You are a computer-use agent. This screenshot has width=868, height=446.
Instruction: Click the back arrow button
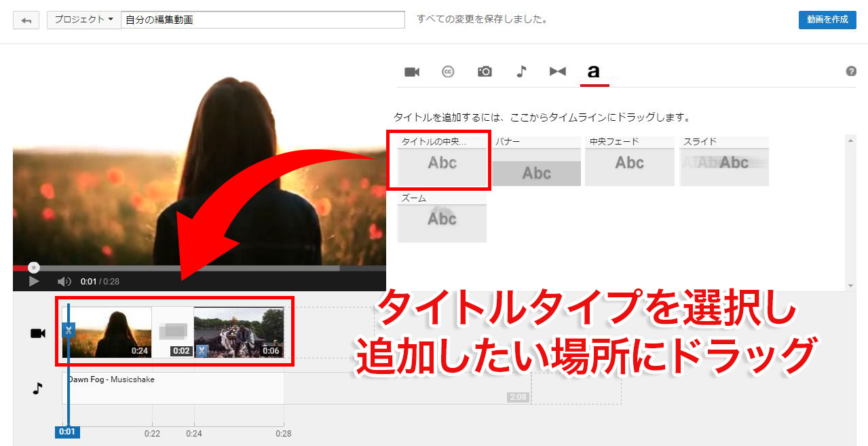(26, 20)
